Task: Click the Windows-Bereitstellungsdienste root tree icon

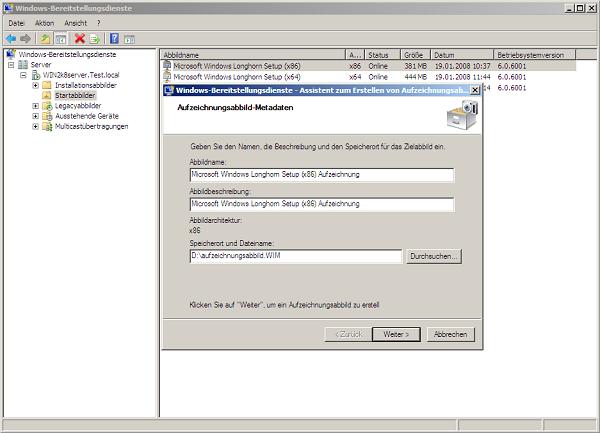Action: pos(11,54)
